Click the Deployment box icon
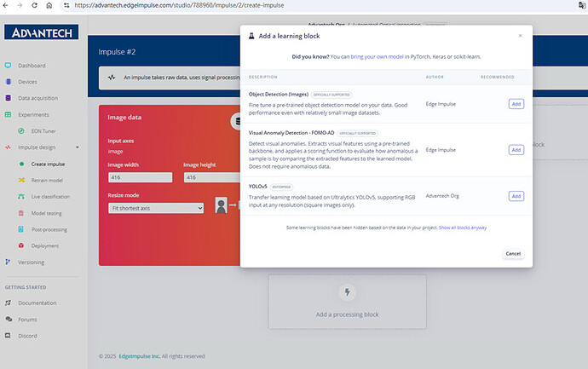This screenshot has height=369, width=588. [21, 245]
